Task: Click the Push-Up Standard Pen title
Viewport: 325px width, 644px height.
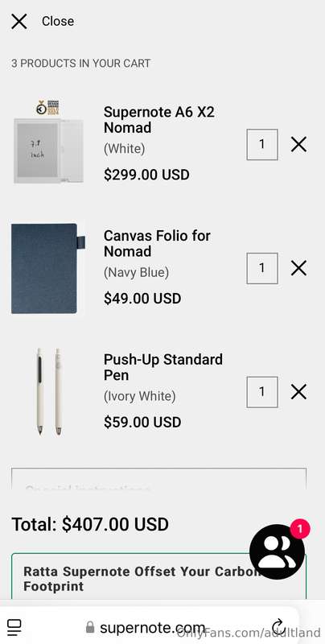Action: coord(163,367)
